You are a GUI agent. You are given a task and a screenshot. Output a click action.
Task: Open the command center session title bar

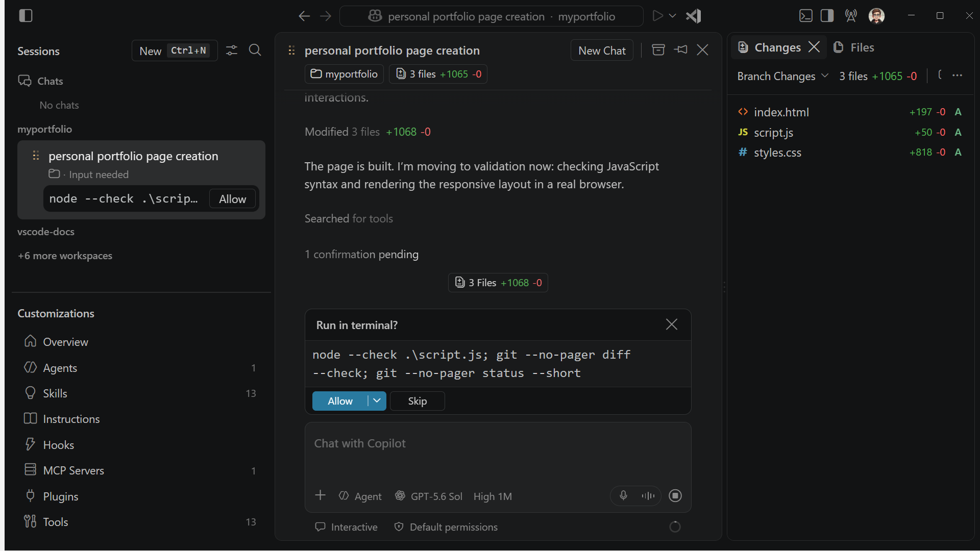pos(491,16)
